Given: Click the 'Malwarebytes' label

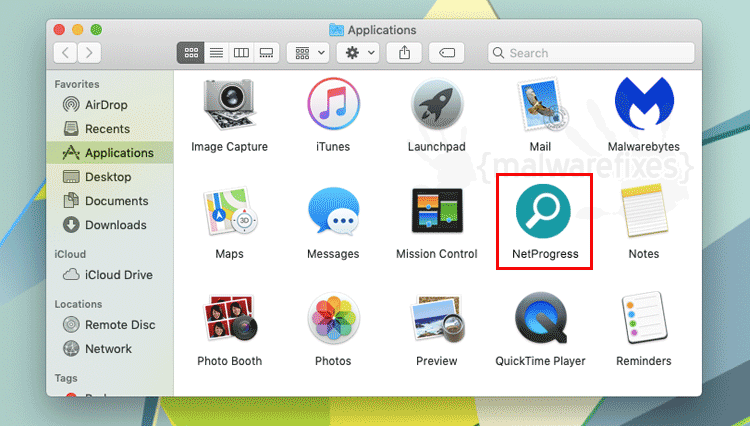Looking at the screenshot, I should 644,147.
